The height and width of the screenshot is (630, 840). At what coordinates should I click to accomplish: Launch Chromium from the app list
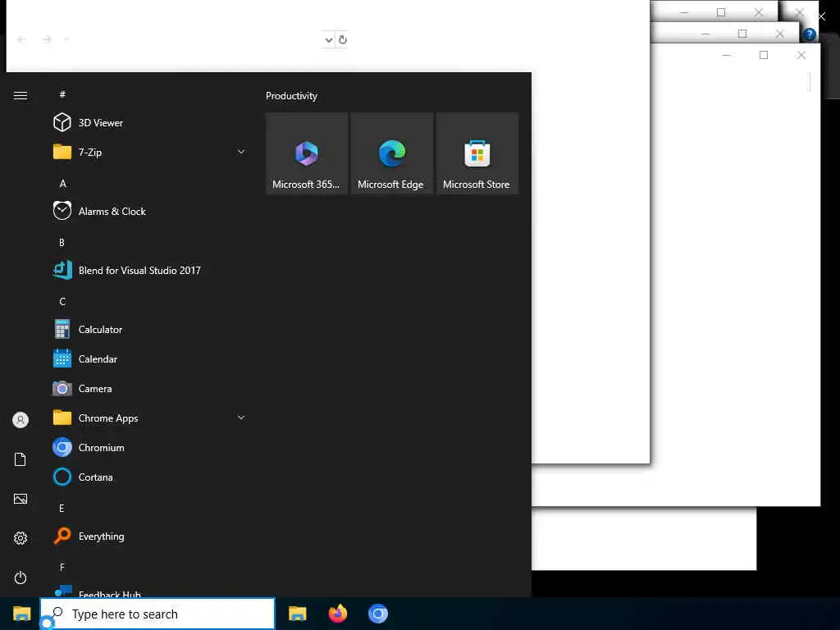[149, 447]
